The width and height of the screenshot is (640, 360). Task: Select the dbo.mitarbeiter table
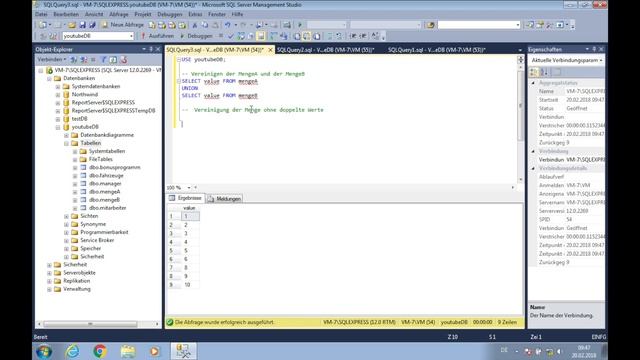coord(107,208)
